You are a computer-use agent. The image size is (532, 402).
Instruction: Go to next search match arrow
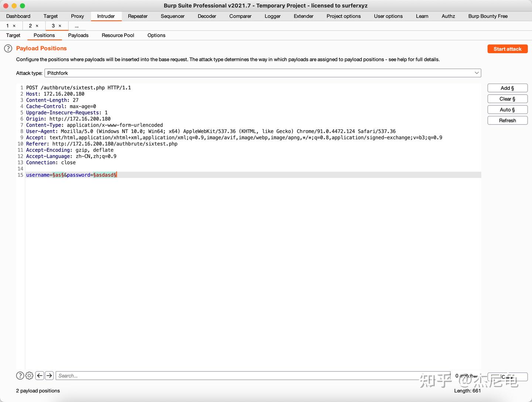coord(49,376)
